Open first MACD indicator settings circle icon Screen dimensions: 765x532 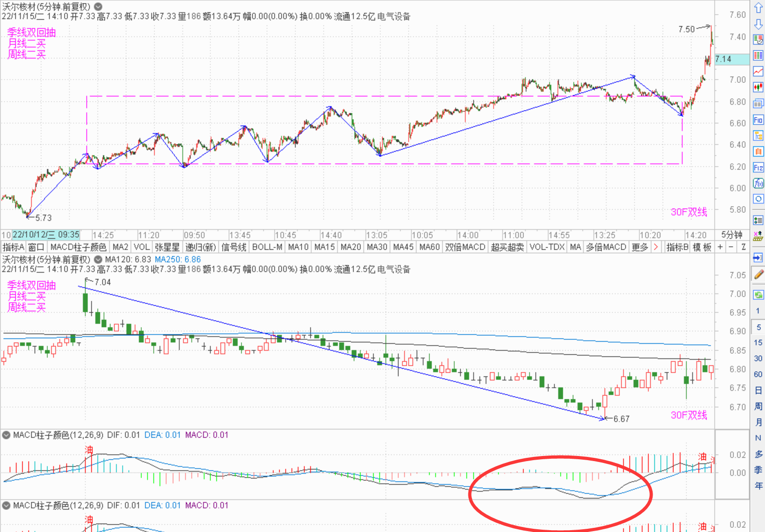pyautogui.click(x=6, y=435)
